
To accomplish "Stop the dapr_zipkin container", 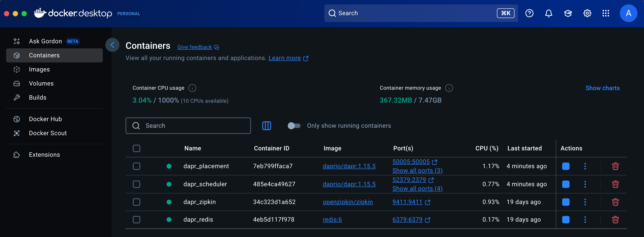I will tap(566, 202).
